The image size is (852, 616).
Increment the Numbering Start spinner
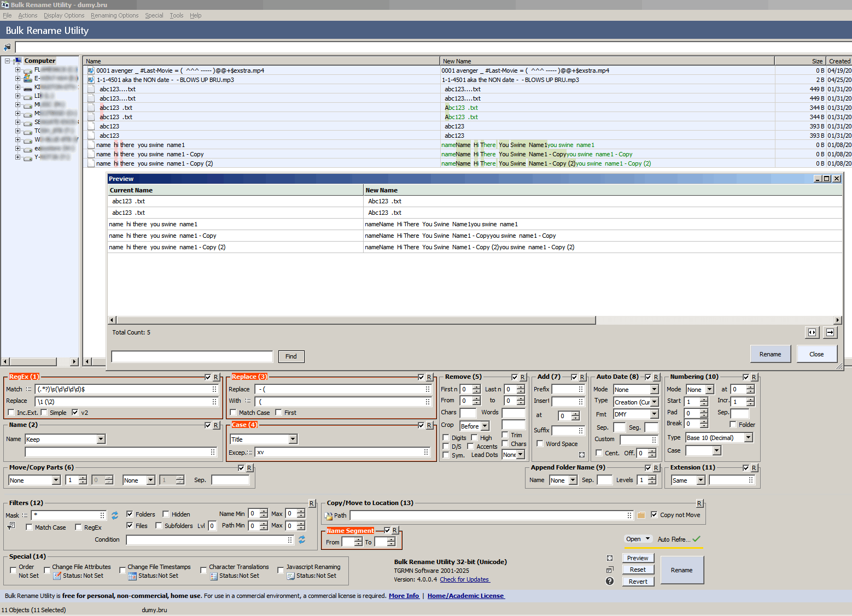[x=704, y=399]
